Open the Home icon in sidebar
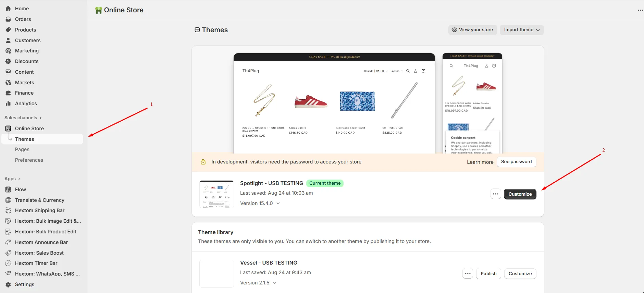 (8, 9)
